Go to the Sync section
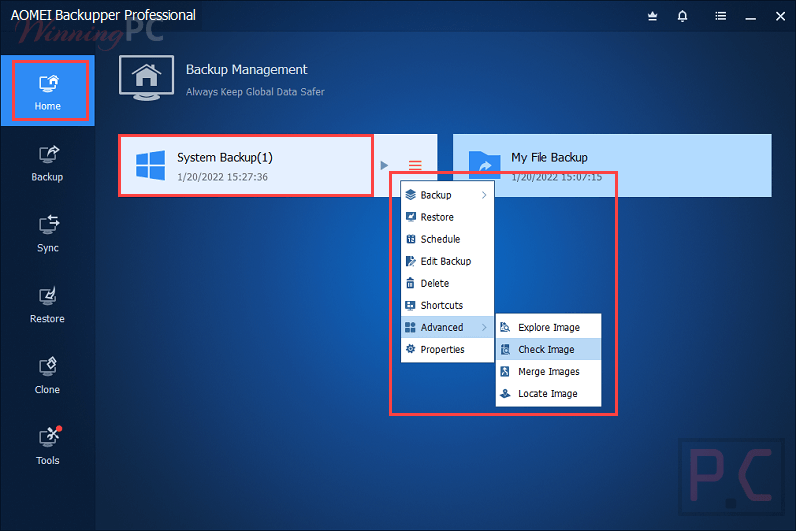The image size is (796, 531). (x=47, y=234)
